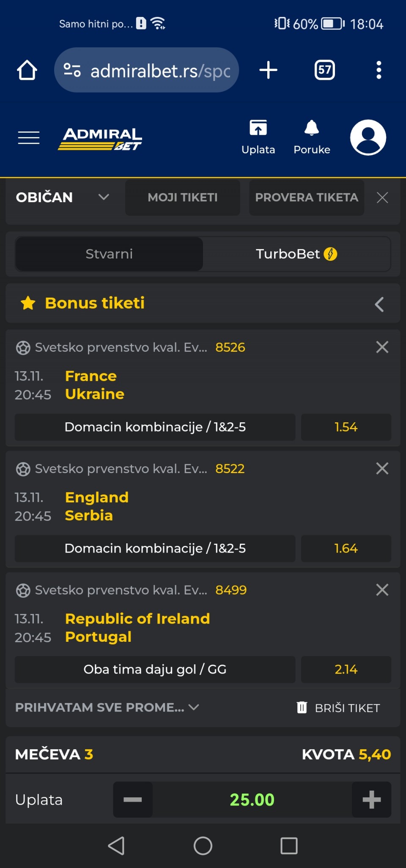This screenshot has height=868, width=406.
Task: Remove England vs Serbia selection
Action: (x=382, y=468)
